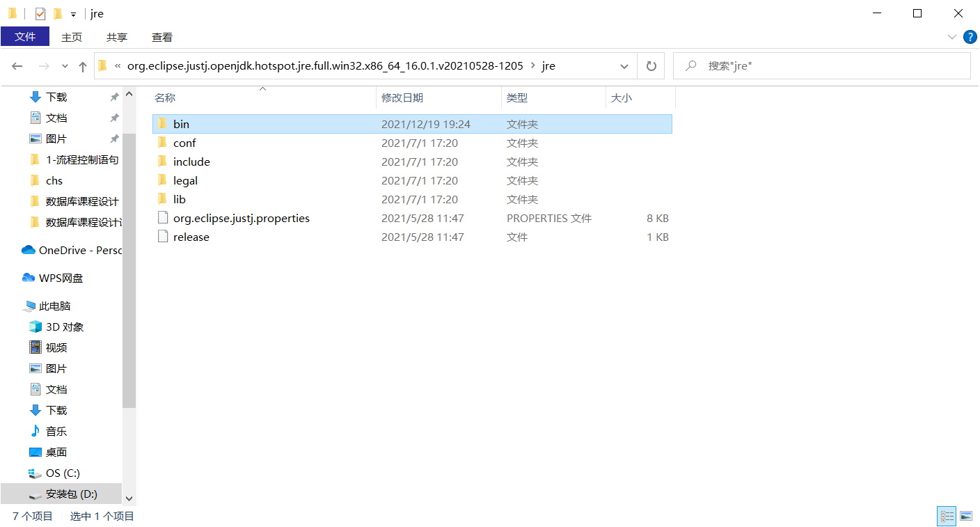
Task: Open 视频 folder in sidebar
Action: [48, 347]
